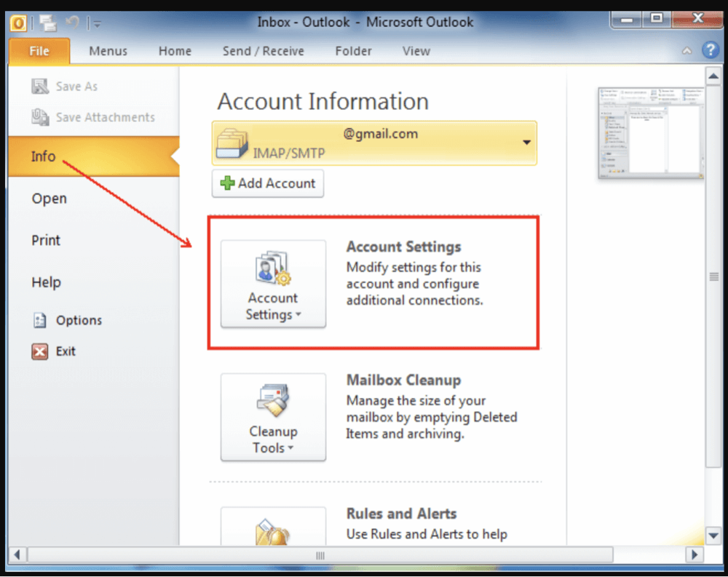This screenshot has width=728, height=577.
Task: Click the Undo icon in the toolbar
Action: click(x=71, y=22)
